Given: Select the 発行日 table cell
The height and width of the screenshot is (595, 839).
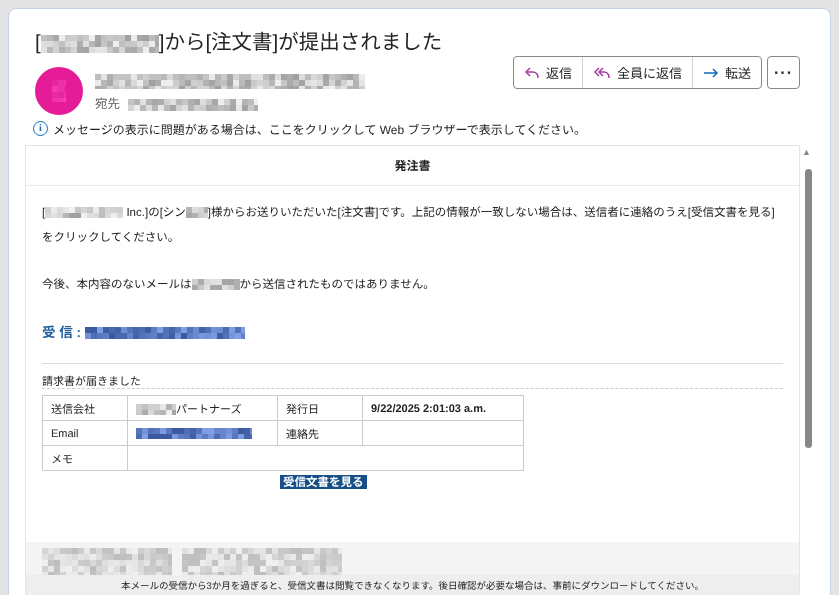Looking at the screenshot, I should [x=320, y=408].
